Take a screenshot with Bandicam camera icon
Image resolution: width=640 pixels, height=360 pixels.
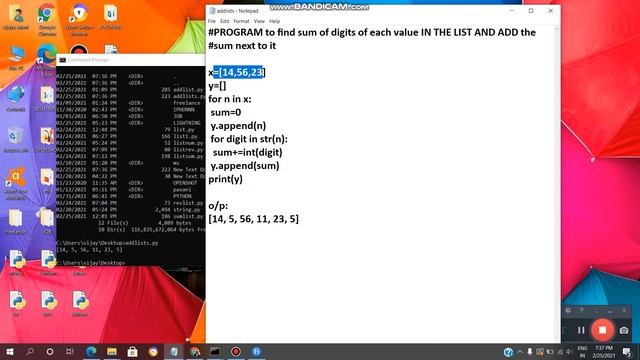point(624,330)
